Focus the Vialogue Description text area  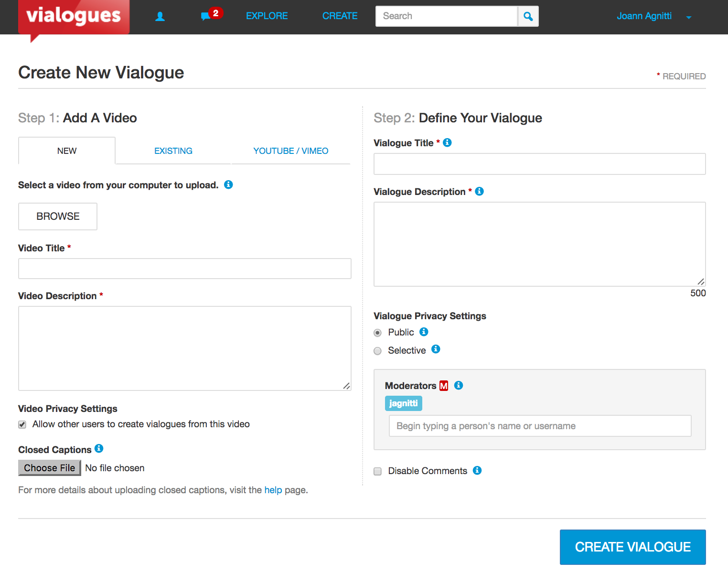[x=540, y=244]
